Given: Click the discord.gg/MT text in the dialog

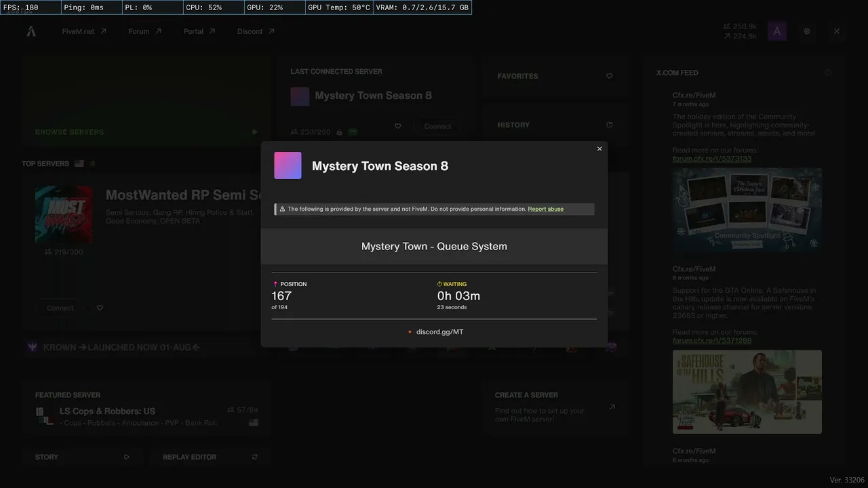Looking at the screenshot, I should point(440,332).
